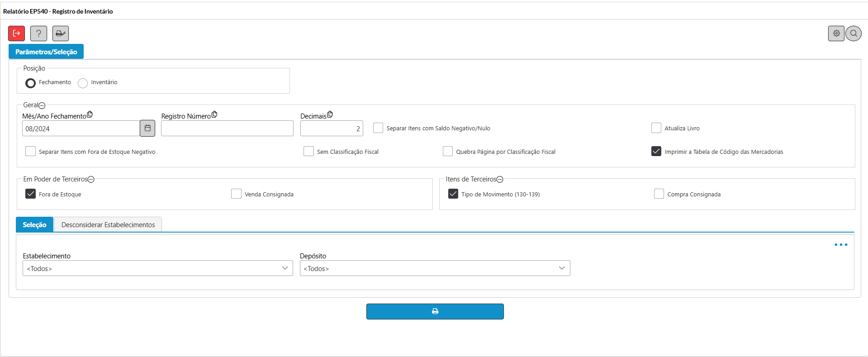The height and width of the screenshot is (357, 868).
Task: Select the Parâmetros/Seleção tab
Action: click(x=46, y=52)
